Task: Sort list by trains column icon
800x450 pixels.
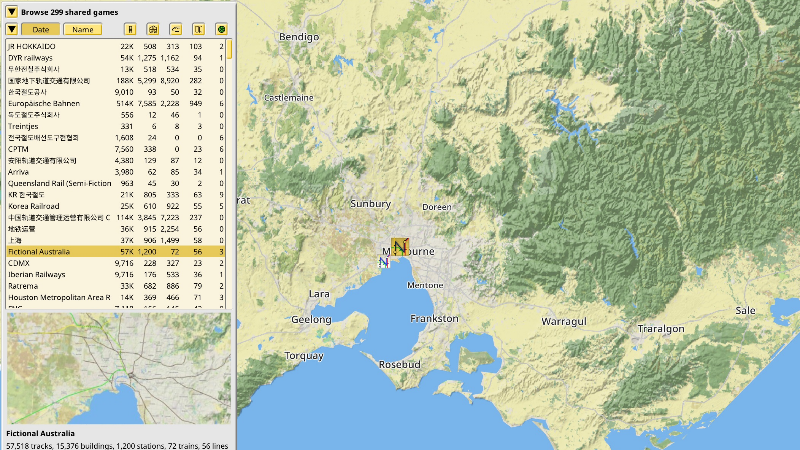Action: pos(198,29)
